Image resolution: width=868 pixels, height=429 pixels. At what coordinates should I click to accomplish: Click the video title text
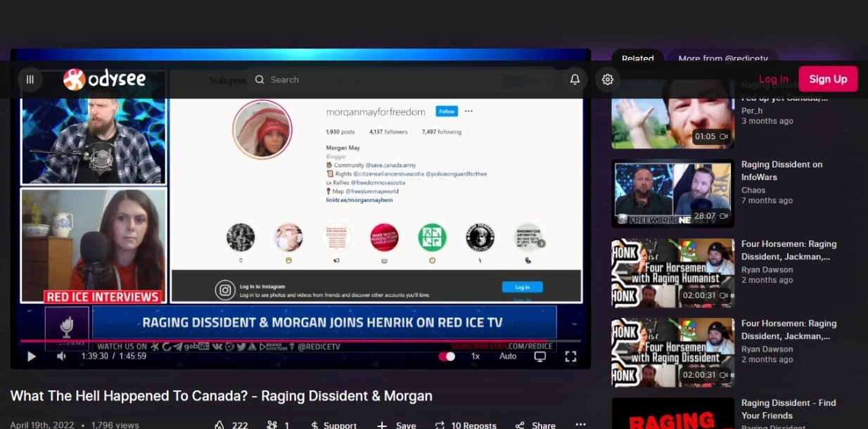(222, 395)
